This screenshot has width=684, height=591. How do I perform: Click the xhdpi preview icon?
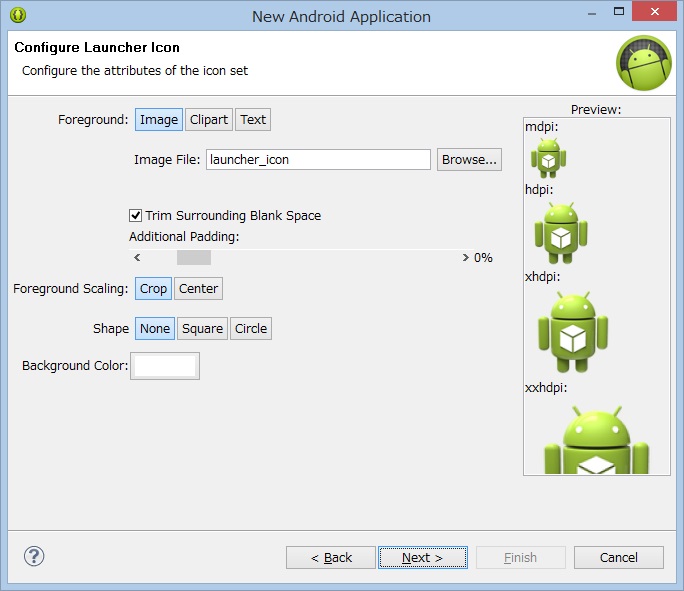pos(573,332)
